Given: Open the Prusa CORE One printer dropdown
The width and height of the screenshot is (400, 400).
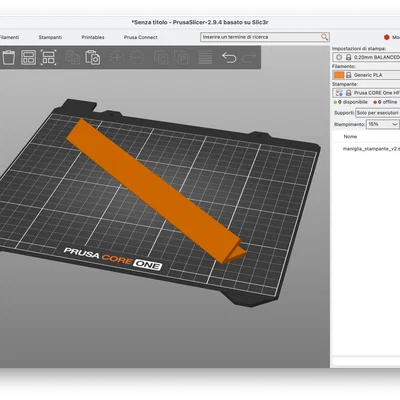Looking at the screenshot, I should point(366,93).
